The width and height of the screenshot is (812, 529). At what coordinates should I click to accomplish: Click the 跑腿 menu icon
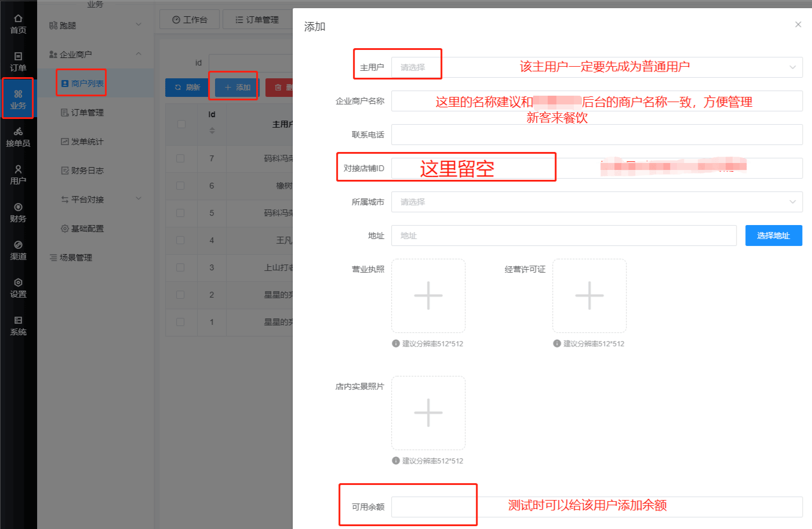tap(53, 26)
